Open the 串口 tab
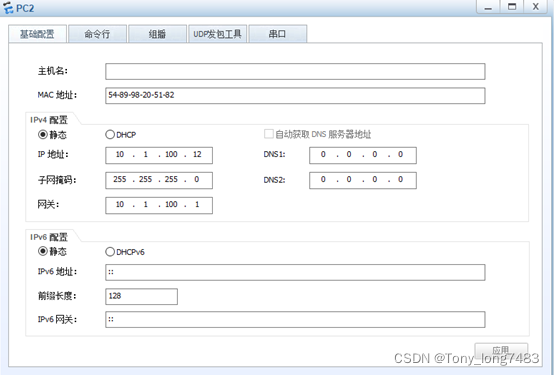The height and width of the screenshot is (375, 554). [x=278, y=34]
